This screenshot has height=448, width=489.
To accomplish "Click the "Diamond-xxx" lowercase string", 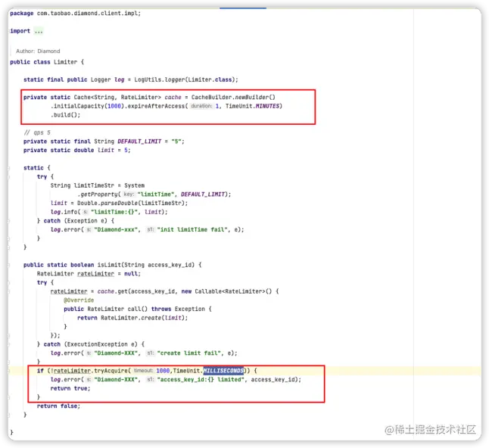I will point(116,230).
